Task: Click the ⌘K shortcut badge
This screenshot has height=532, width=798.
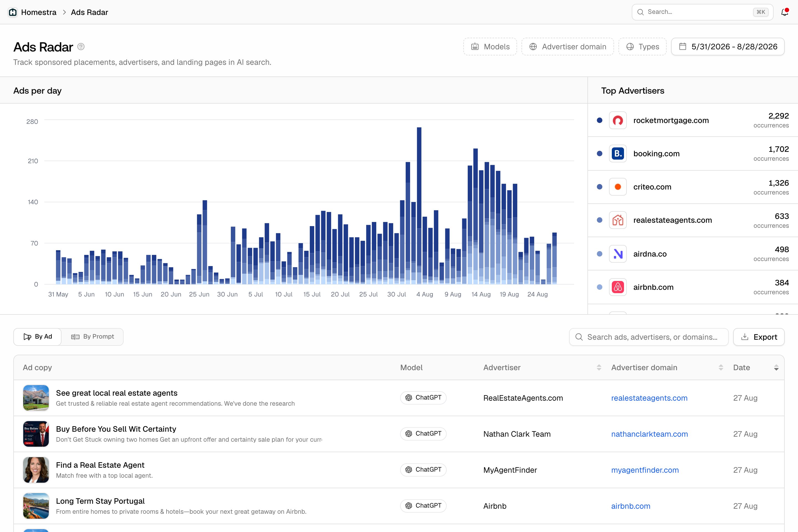Action: point(761,12)
